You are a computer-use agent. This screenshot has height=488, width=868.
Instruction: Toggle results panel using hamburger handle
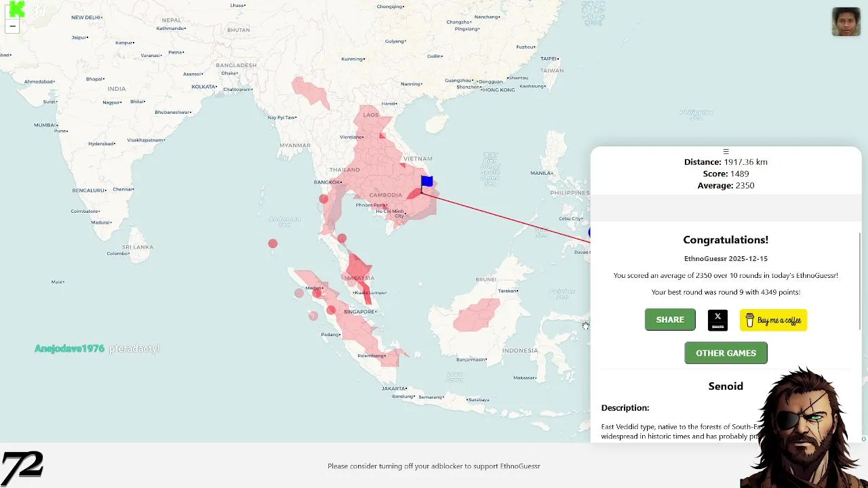point(726,152)
